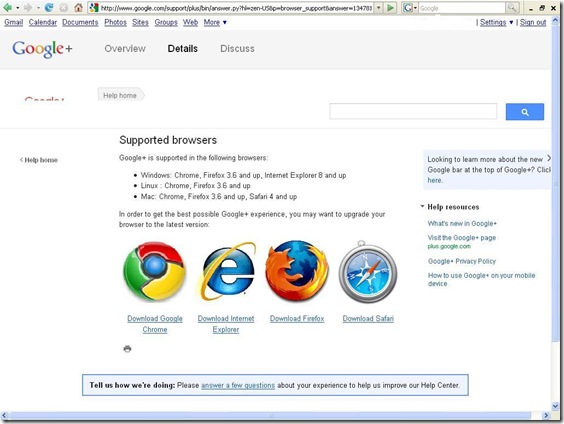Click the 'Supported browsers' heading text
This screenshot has height=424, width=564.
[168, 140]
